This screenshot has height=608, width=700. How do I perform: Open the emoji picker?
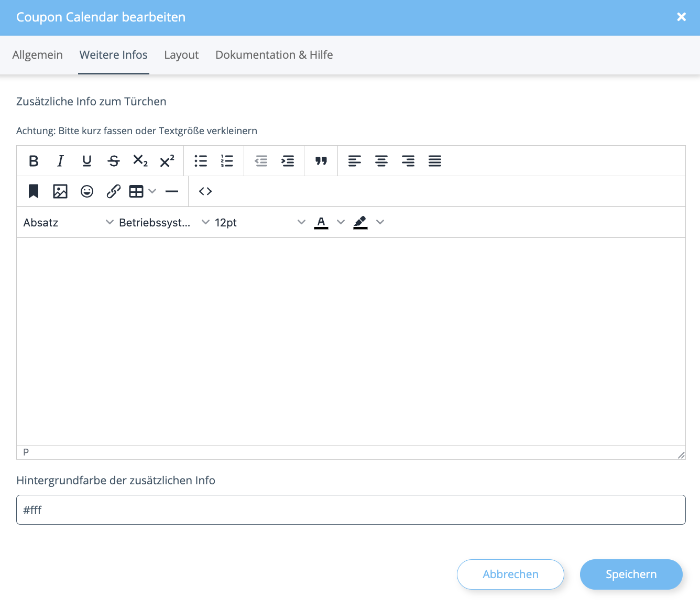87,191
